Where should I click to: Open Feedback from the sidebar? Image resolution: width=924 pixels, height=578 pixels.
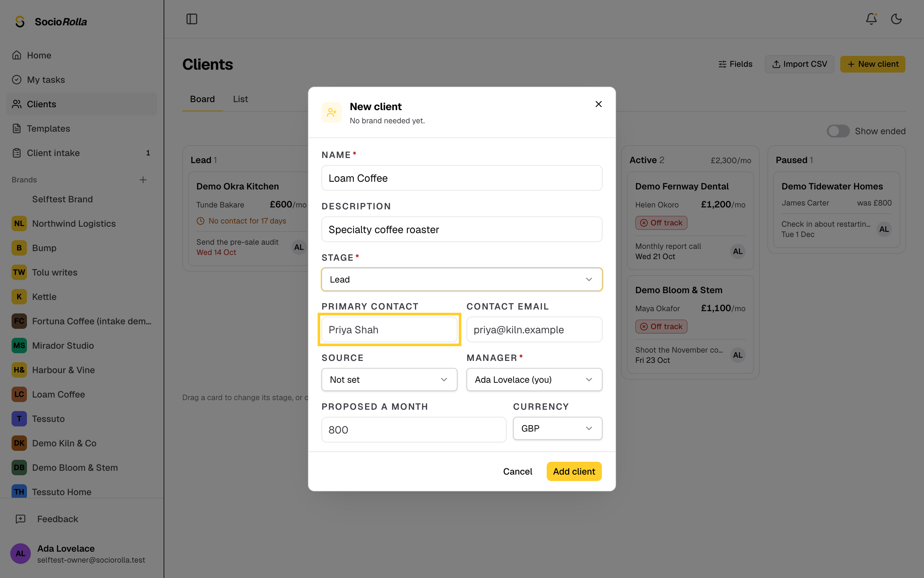pos(82,519)
